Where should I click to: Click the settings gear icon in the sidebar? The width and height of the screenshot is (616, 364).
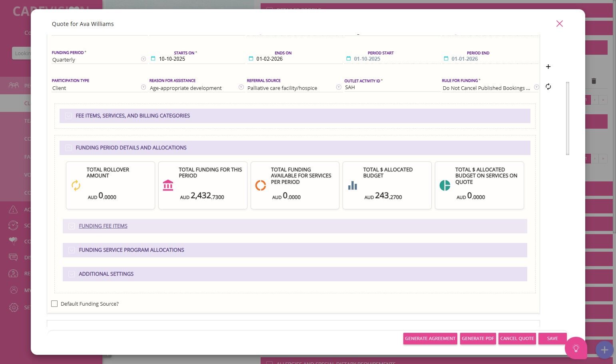(x=14, y=307)
